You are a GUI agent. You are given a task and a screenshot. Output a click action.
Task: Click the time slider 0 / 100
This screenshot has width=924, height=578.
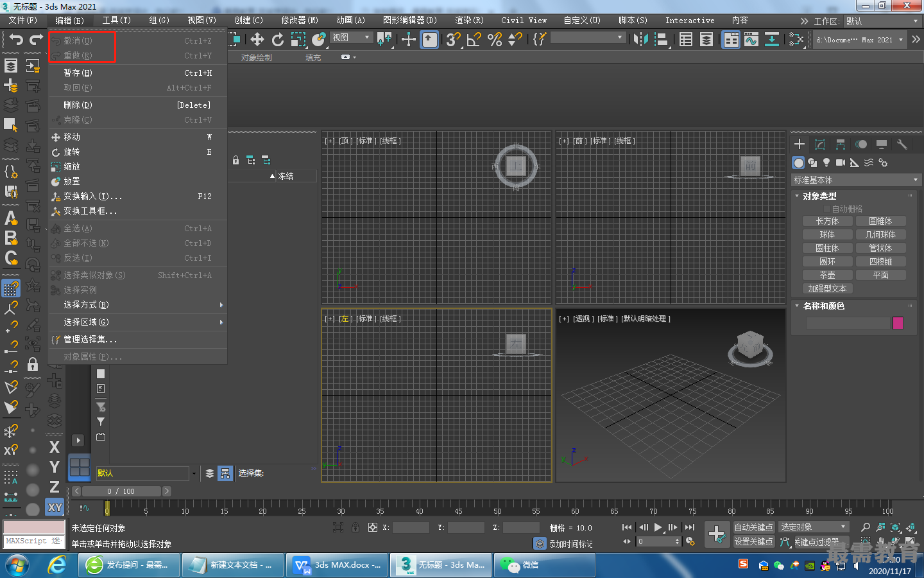point(121,491)
